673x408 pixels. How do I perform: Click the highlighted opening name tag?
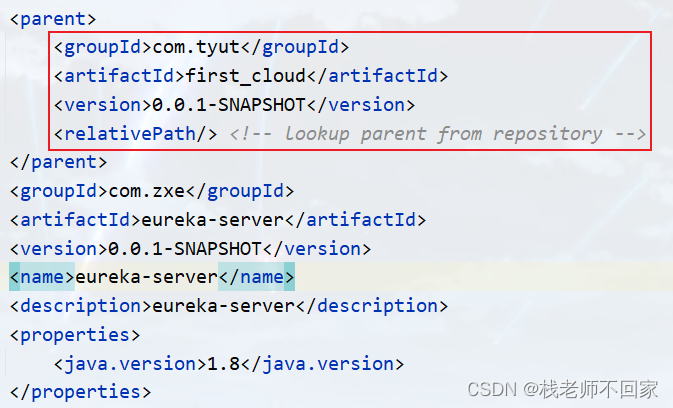click(x=42, y=277)
